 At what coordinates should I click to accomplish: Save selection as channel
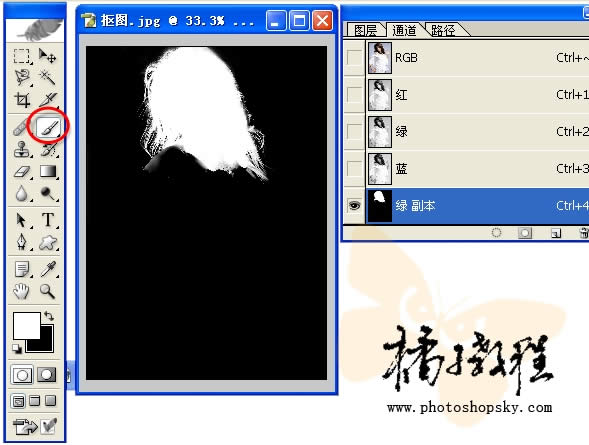pos(525,233)
